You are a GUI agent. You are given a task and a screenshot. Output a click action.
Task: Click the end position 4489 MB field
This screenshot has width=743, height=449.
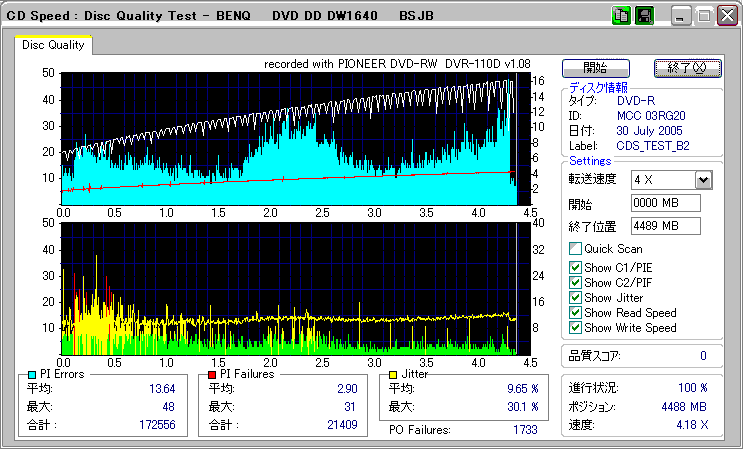click(665, 225)
